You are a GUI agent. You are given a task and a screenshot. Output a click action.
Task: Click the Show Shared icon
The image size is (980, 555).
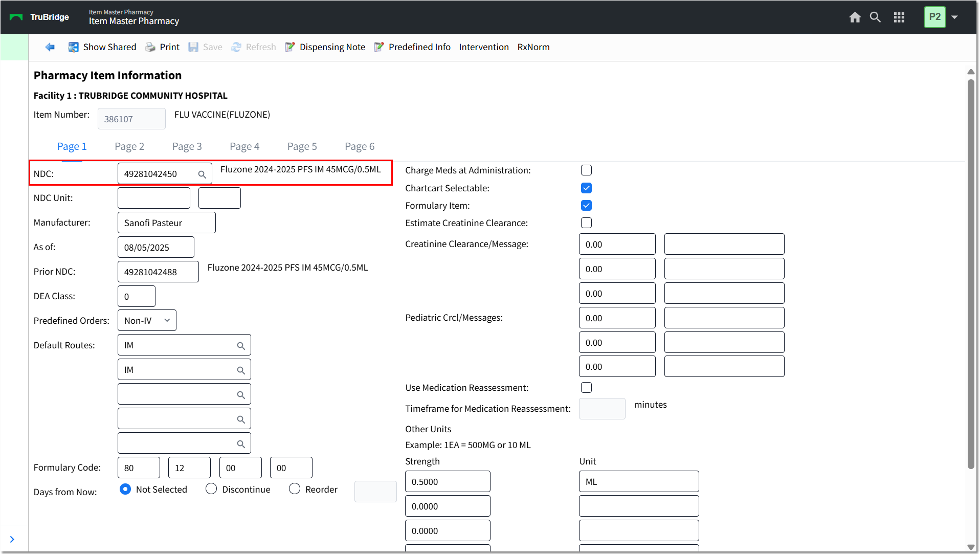pyautogui.click(x=74, y=47)
